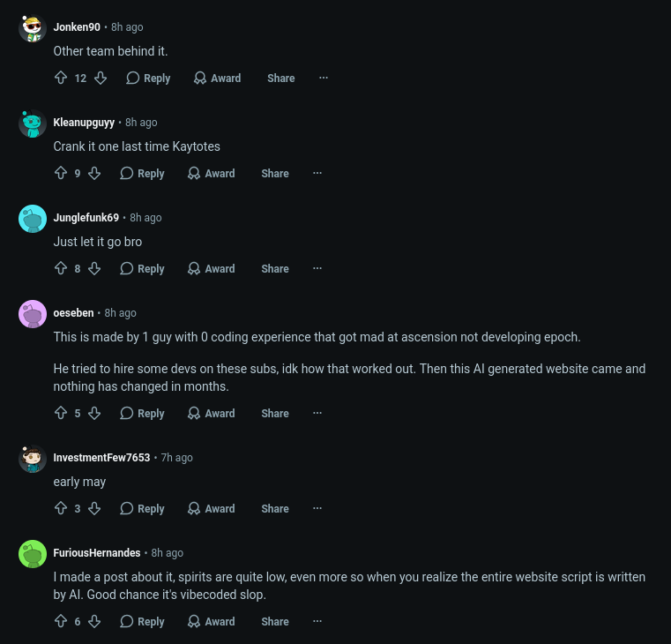Downvote FuriousHernandes' comment
Viewport: 671px width, 644px height.
point(94,621)
